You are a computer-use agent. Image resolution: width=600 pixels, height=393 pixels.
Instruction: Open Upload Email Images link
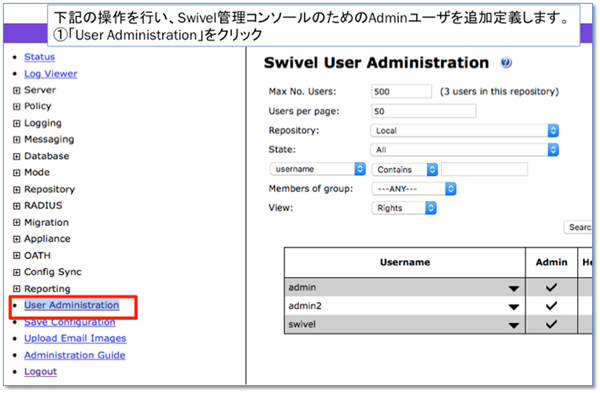(x=75, y=339)
